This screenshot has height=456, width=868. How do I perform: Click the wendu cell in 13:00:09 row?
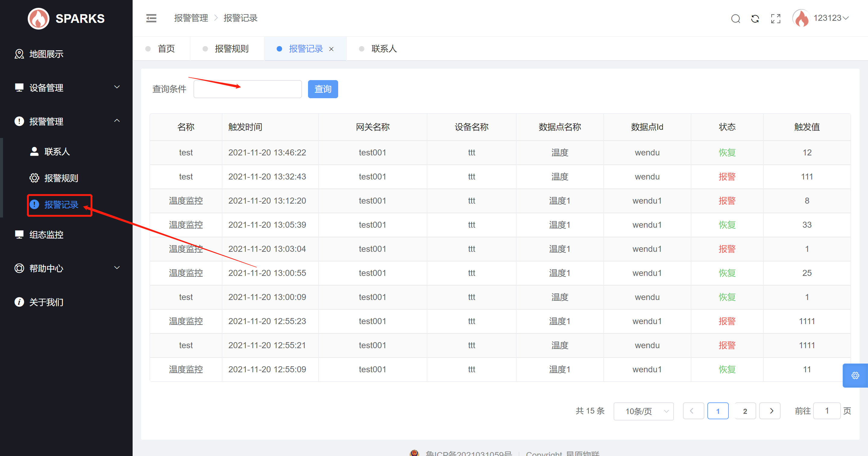pos(647,297)
